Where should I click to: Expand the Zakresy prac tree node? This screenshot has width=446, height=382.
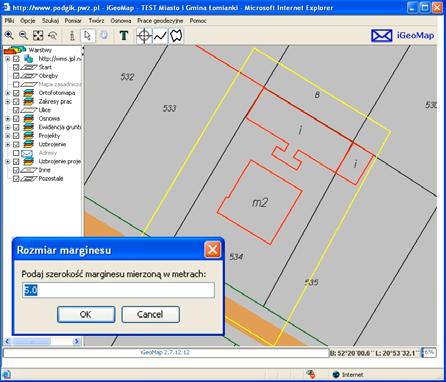coord(8,101)
